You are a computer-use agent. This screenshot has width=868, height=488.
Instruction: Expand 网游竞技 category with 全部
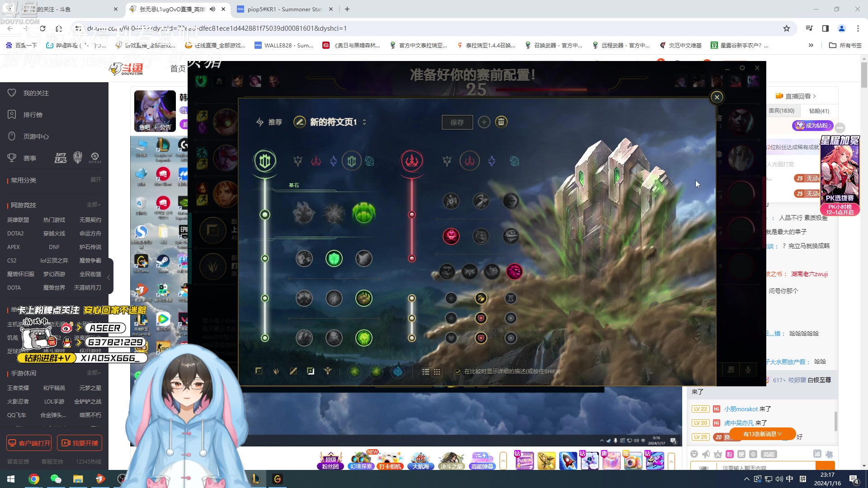[94, 205]
